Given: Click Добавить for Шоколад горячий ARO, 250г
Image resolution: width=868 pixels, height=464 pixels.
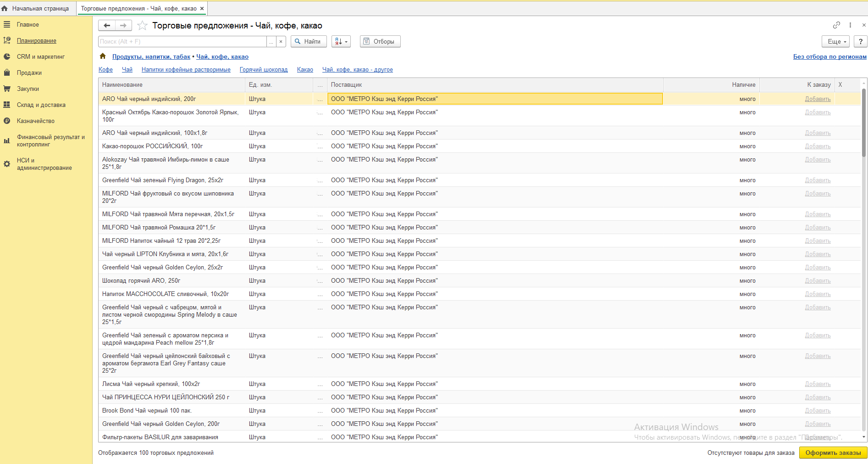Looking at the screenshot, I should (818, 280).
